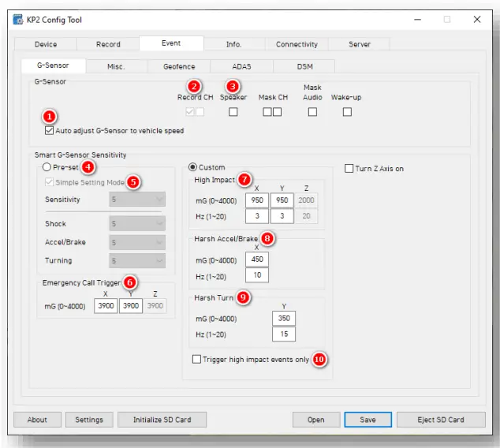Switch to the Server tab
The width and height of the screenshot is (500, 448).
click(x=360, y=44)
